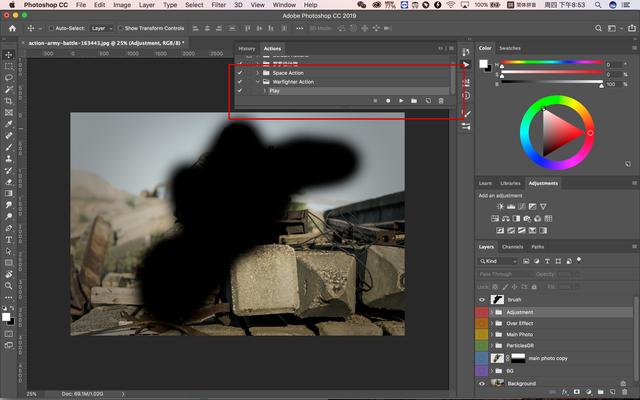Select the Magic Wand tool
Viewport: 640px width, 400px height.
[9, 89]
